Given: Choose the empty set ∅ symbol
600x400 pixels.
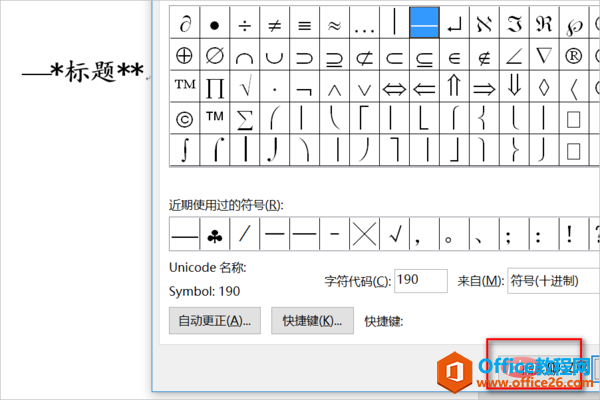Looking at the screenshot, I should [214, 54].
